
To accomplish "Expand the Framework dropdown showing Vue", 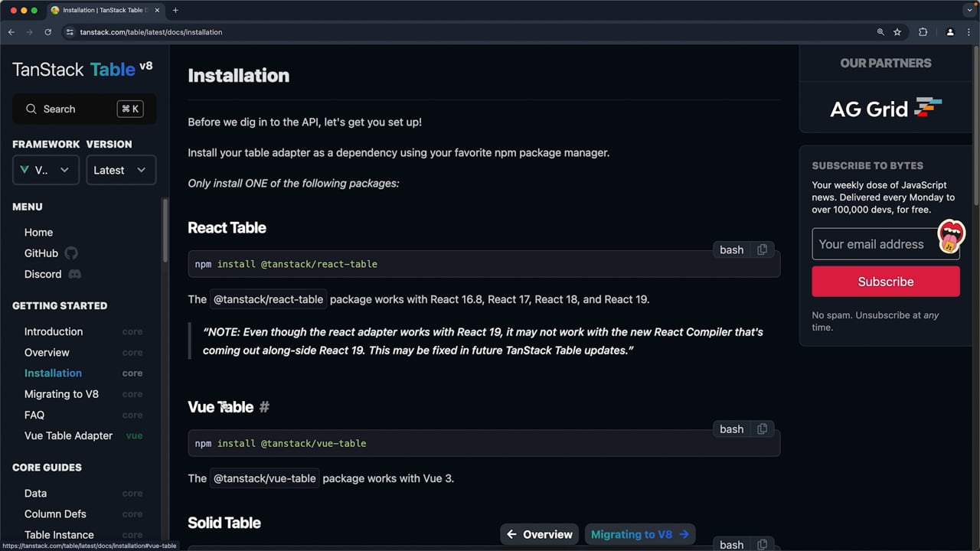I will 45,170.
